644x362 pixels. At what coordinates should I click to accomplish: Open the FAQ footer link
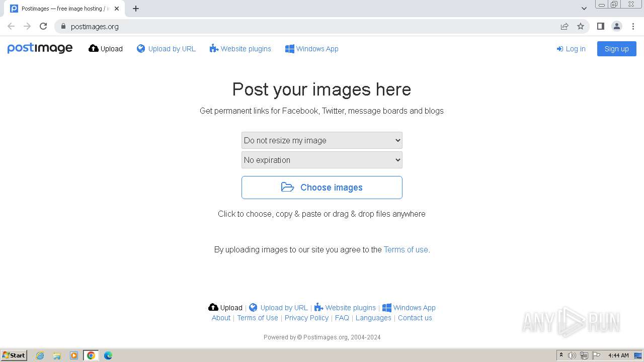point(342,318)
